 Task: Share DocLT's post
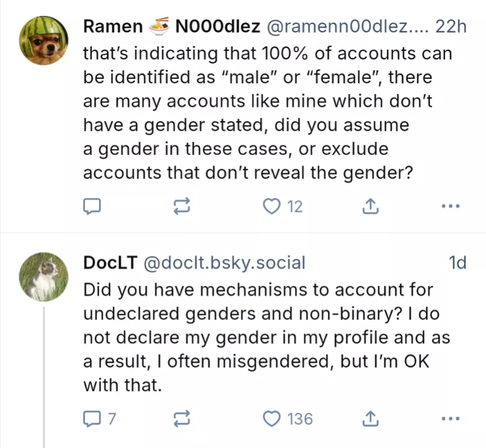click(x=369, y=419)
